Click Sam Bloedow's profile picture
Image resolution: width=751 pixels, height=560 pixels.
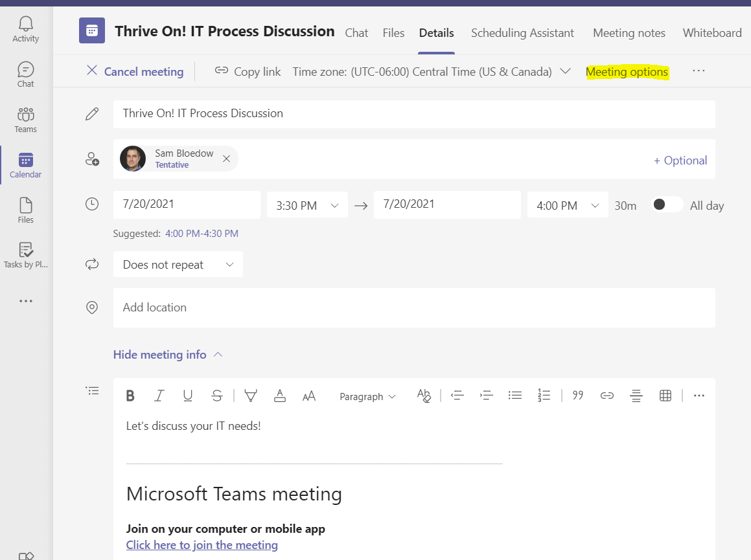coord(133,159)
